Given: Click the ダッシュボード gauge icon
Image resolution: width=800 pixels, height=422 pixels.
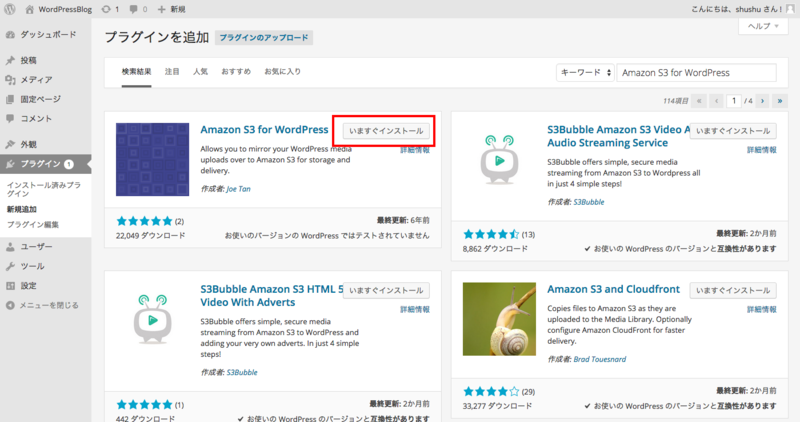Looking at the screenshot, I should pos(10,35).
